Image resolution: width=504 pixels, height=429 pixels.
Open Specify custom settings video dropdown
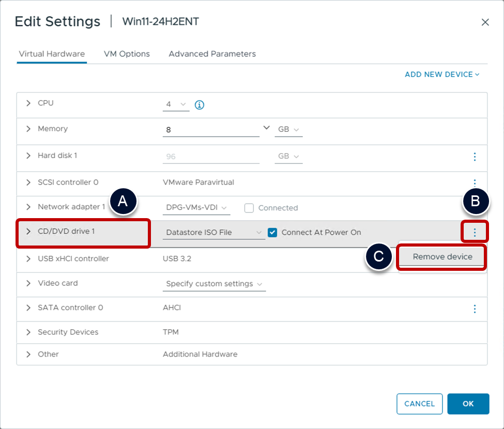point(214,284)
